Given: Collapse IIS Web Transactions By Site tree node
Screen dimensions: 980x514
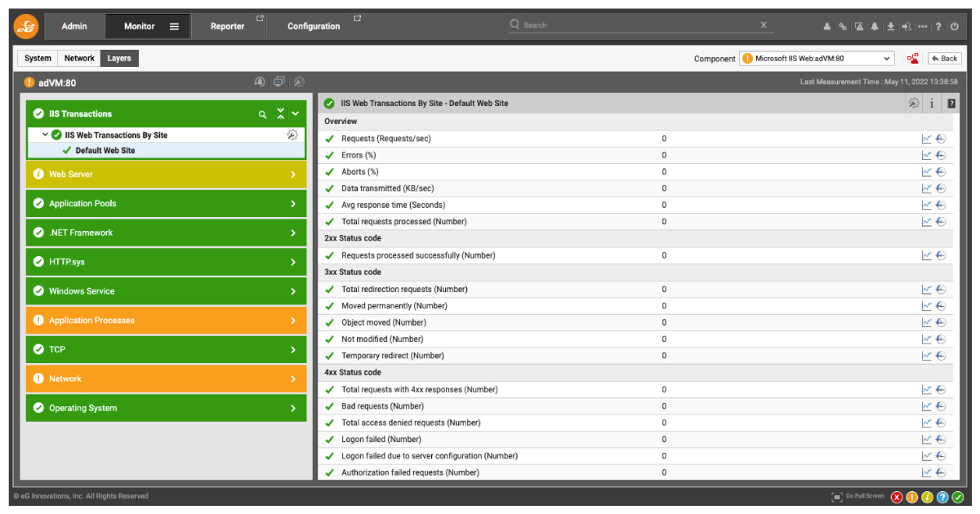Looking at the screenshot, I should [45, 135].
